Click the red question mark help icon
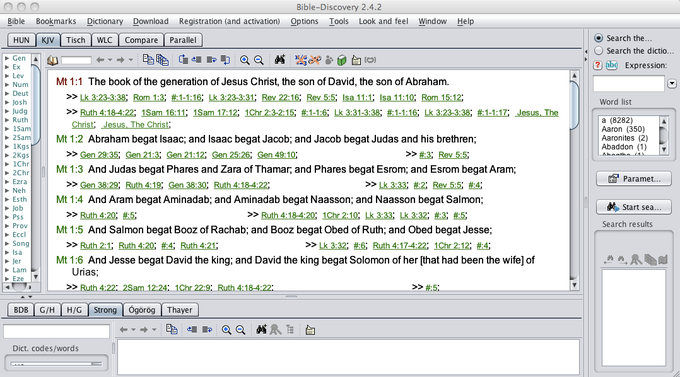The width and height of the screenshot is (680, 377). [x=598, y=65]
